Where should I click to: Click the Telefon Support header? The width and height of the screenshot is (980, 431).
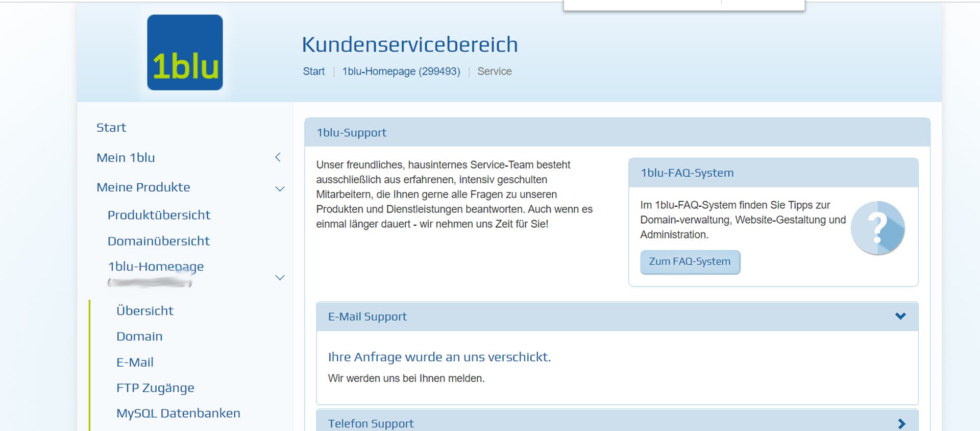pos(617,421)
